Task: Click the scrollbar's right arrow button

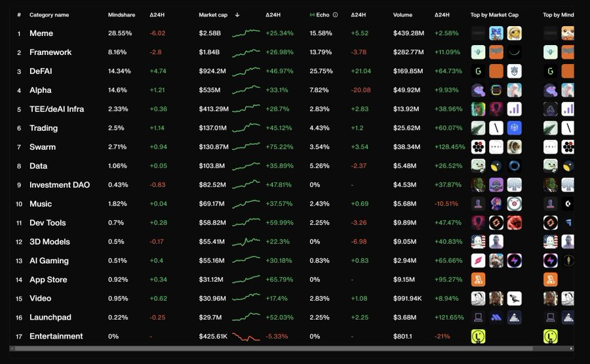Action: 572,348
